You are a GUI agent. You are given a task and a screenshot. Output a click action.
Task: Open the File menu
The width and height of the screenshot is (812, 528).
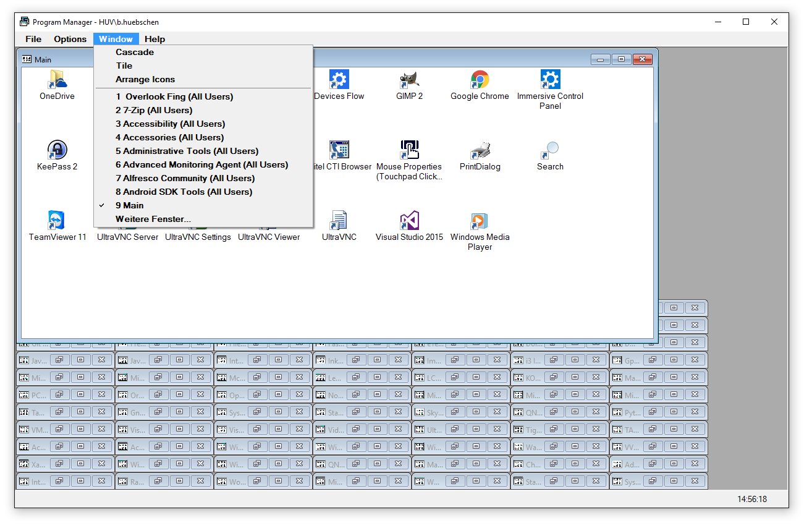[33, 39]
